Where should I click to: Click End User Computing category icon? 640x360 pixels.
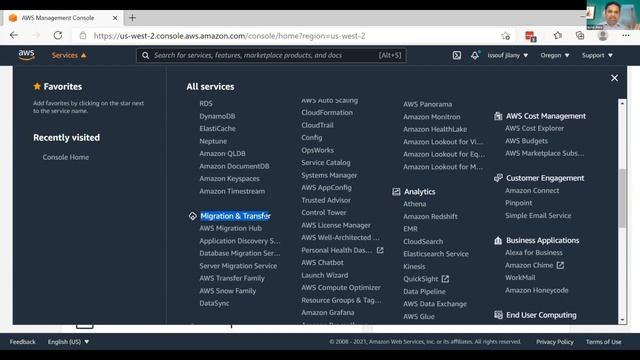point(498,315)
